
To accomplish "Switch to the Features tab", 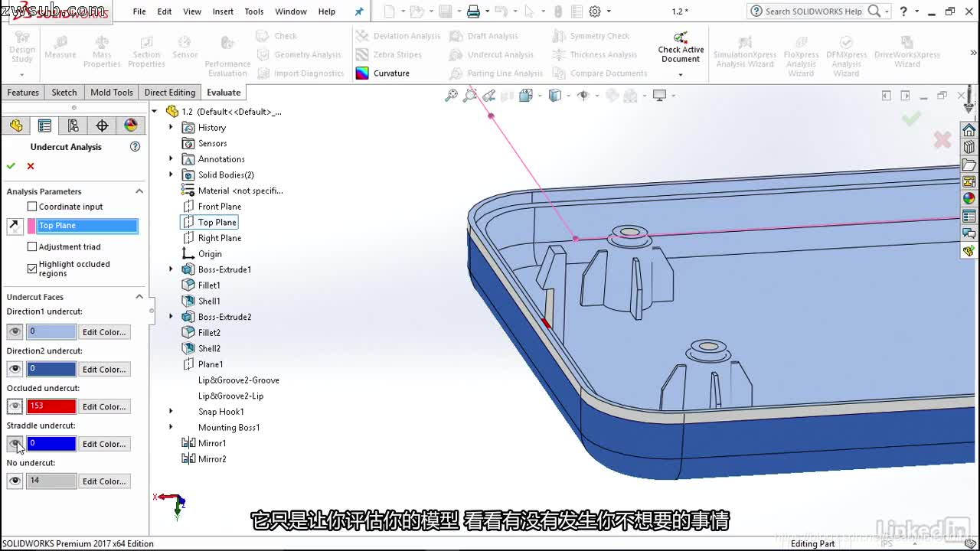I will coord(23,93).
